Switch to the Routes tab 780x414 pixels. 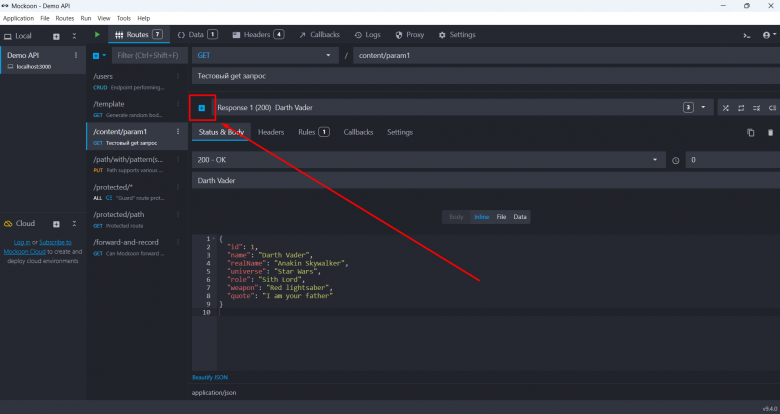coord(138,35)
